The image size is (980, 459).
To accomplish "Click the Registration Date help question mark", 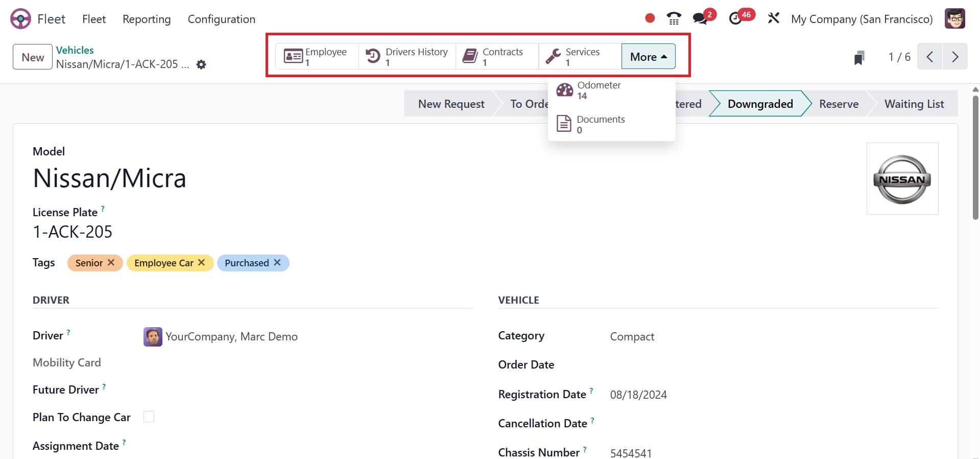I will click(591, 391).
